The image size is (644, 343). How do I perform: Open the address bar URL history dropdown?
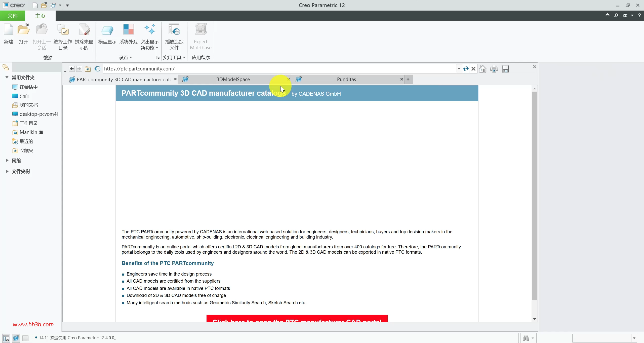459,69
